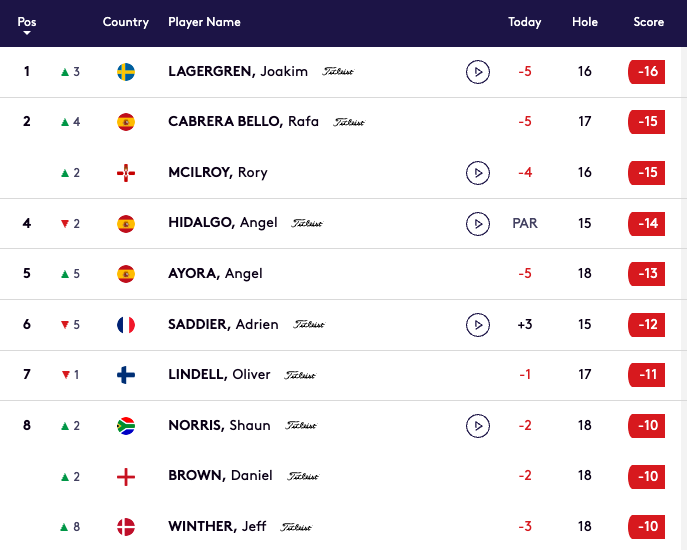The width and height of the screenshot is (687, 550).
Task: Click the Score column header
Action: (648, 22)
